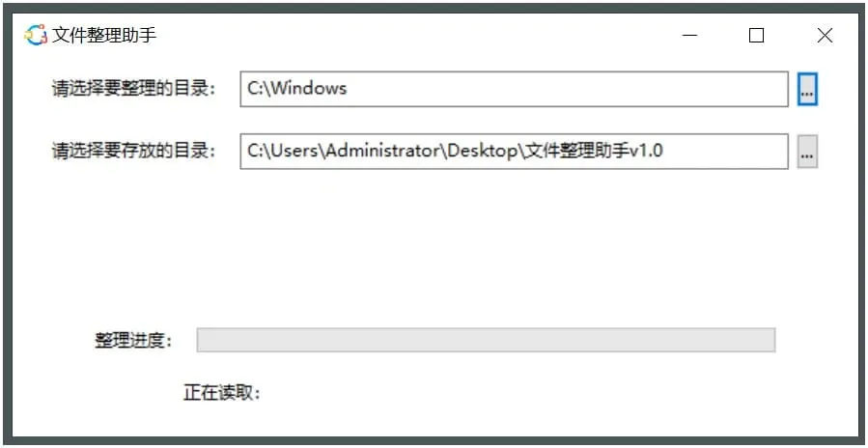Close the 文件整理助手 window
Screen dimensions: 868x448
pyautogui.click(x=824, y=36)
